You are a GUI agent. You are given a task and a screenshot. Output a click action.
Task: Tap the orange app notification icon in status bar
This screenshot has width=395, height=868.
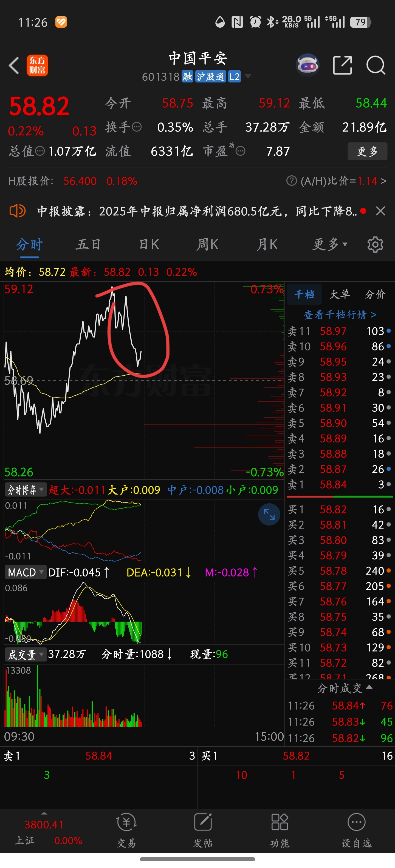tap(61, 22)
